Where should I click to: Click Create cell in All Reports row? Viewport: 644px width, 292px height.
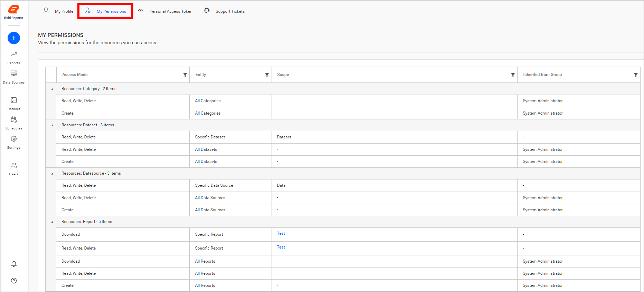tap(123, 285)
